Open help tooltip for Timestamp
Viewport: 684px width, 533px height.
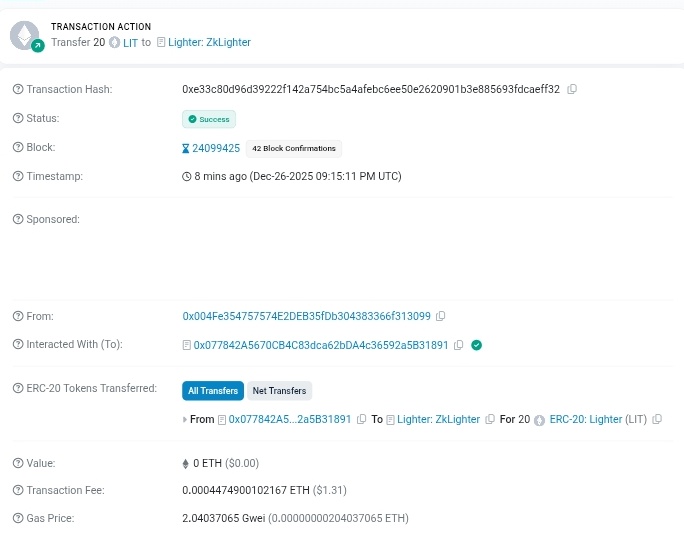pyautogui.click(x=18, y=176)
